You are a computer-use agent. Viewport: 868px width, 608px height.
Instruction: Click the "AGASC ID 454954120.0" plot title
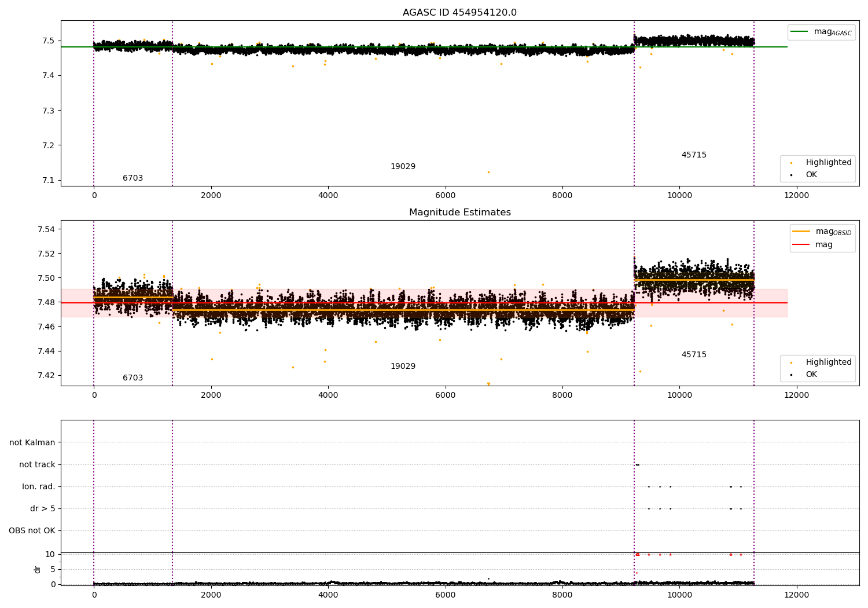click(x=459, y=13)
